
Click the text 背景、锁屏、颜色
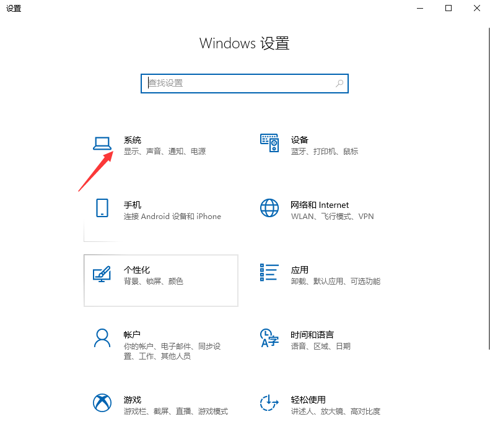(154, 282)
